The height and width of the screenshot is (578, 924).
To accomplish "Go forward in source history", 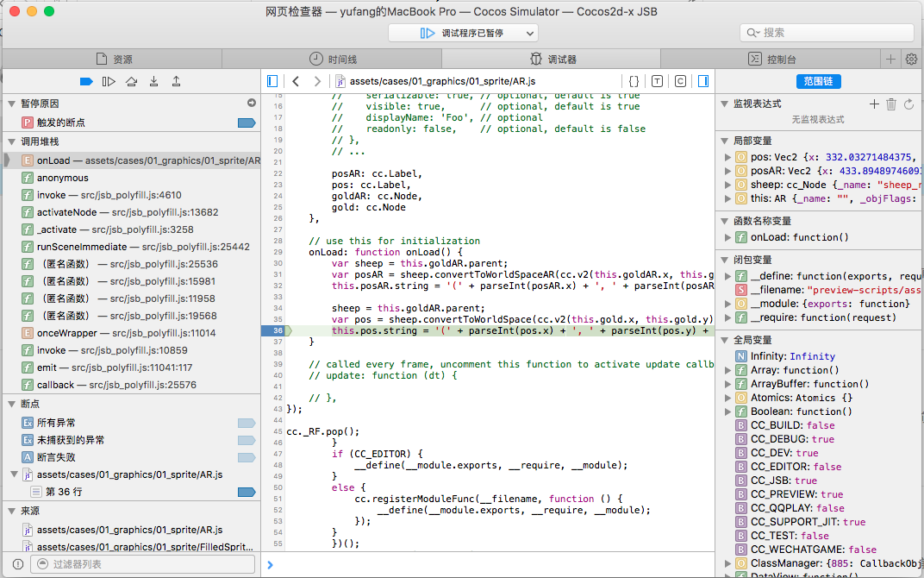I will pos(317,81).
